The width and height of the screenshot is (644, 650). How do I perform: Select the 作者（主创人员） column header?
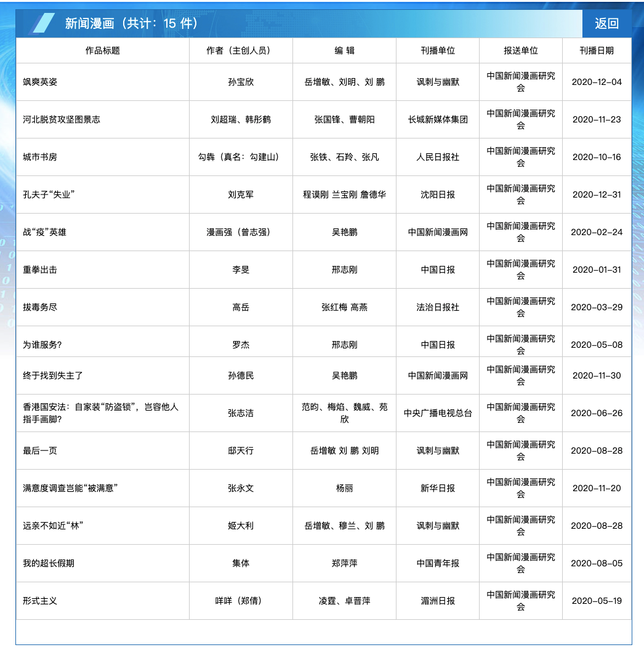coord(241,50)
